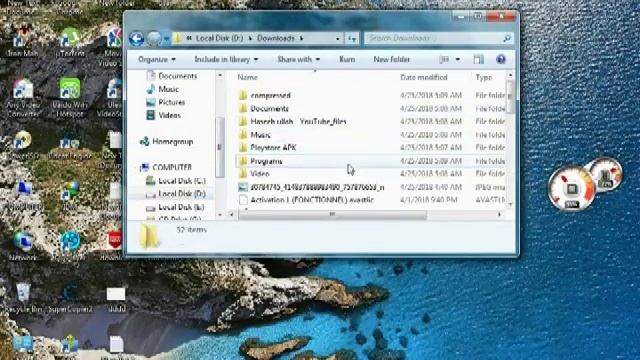
Task: Click the compressed folder icon
Action: 243,96
